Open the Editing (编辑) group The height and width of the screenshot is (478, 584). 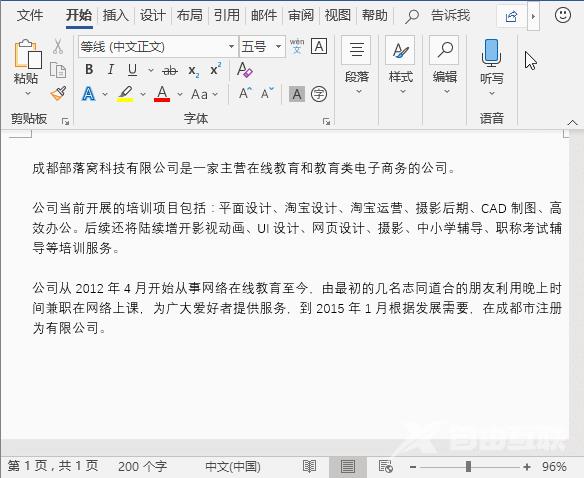[x=445, y=65]
